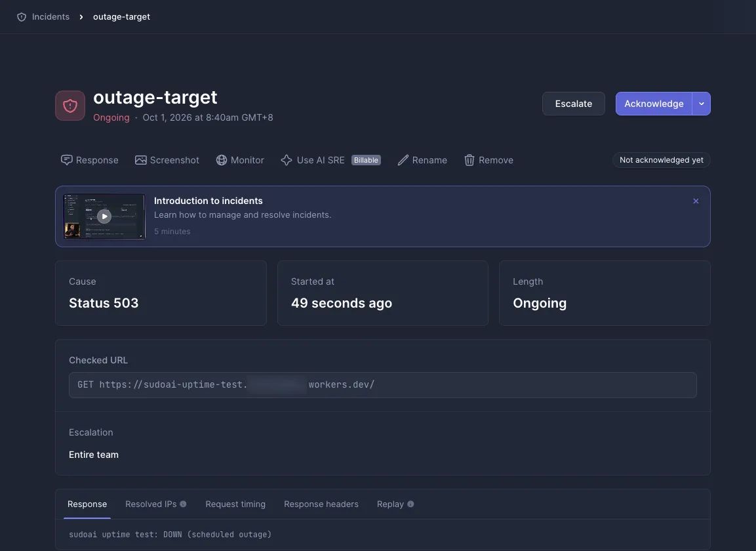The width and height of the screenshot is (756, 551).
Task: Click the Replay info icon
Action: point(411,504)
